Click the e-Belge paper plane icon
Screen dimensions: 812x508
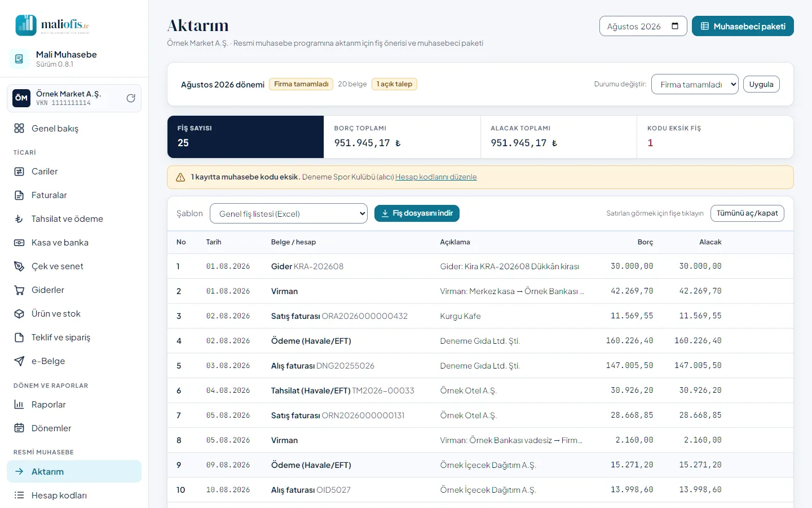click(19, 361)
